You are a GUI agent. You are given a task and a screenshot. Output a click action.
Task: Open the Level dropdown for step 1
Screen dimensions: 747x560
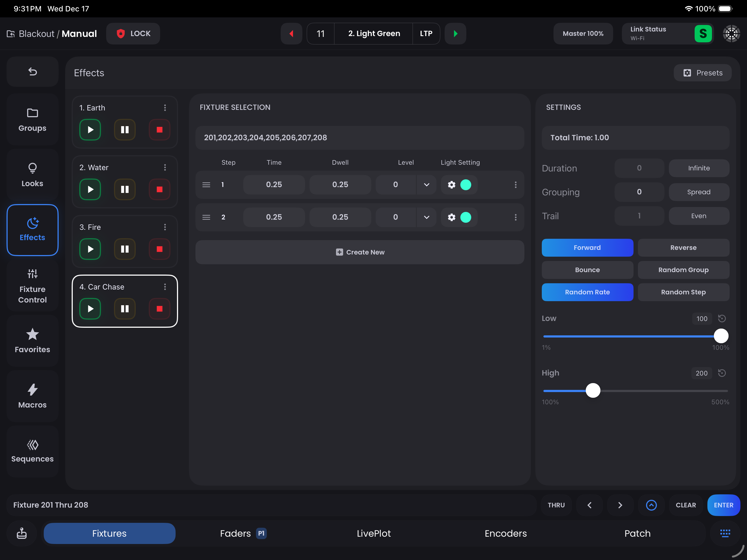coord(426,185)
